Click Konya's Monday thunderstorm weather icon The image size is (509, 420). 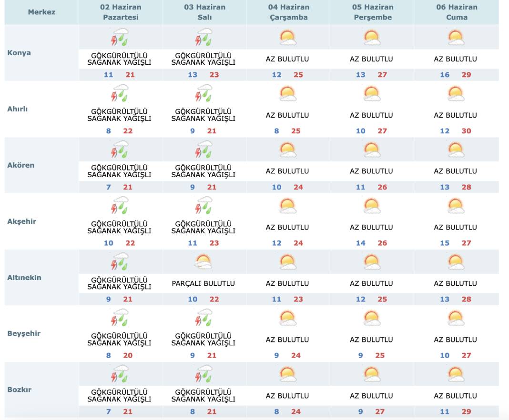point(120,37)
